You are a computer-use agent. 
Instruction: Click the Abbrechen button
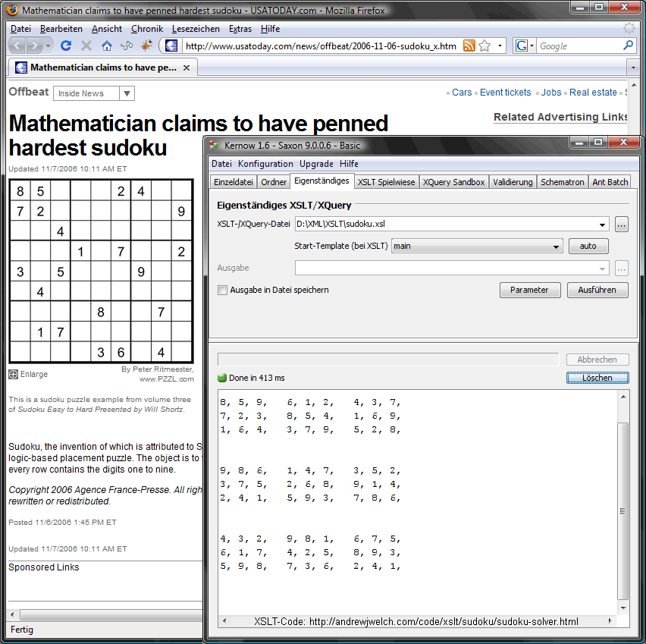click(x=597, y=360)
